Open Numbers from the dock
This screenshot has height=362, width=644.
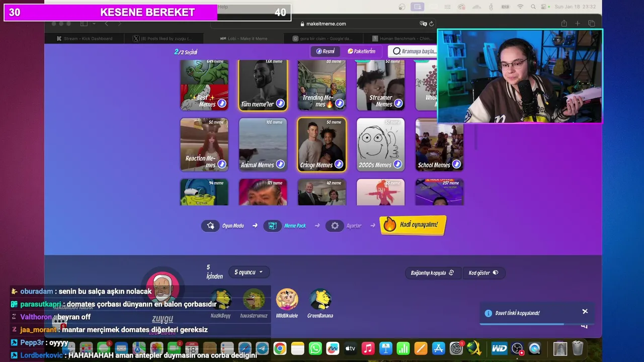point(403,348)
